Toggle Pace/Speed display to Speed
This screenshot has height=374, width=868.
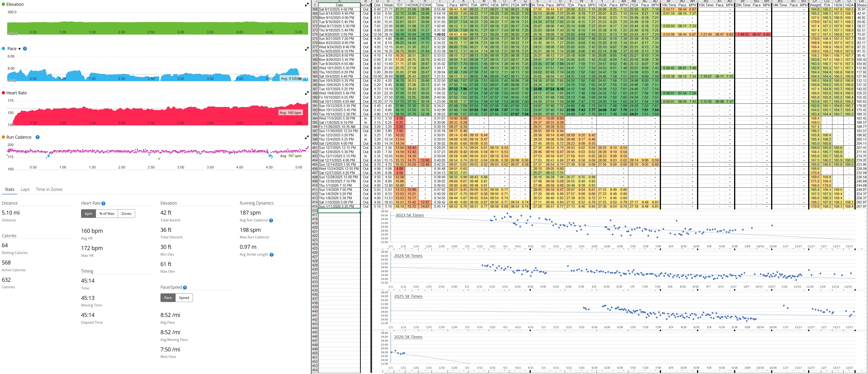pyautogui.click(x=184, y=297)
